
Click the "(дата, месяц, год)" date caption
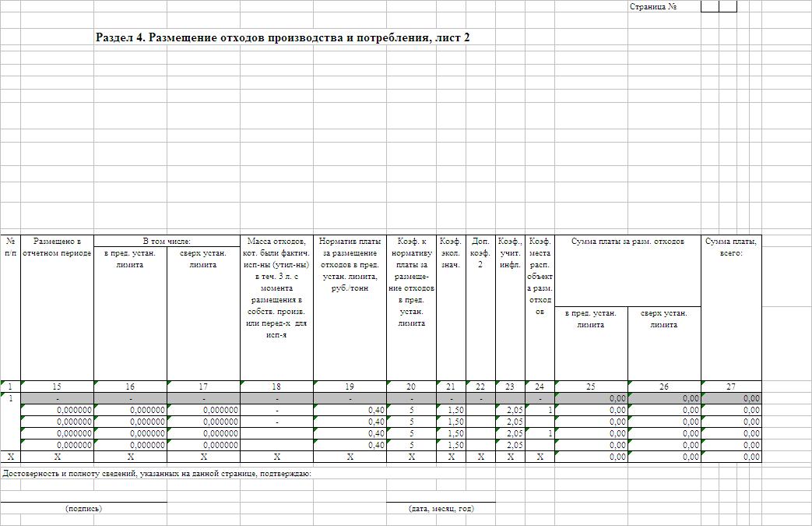[x=441, y=509]
